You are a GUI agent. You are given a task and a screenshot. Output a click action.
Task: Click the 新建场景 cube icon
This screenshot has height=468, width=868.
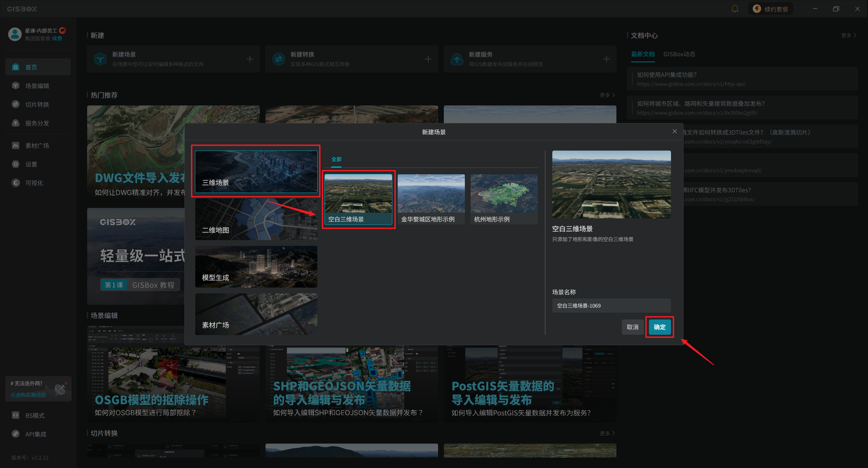pos(100,59)
